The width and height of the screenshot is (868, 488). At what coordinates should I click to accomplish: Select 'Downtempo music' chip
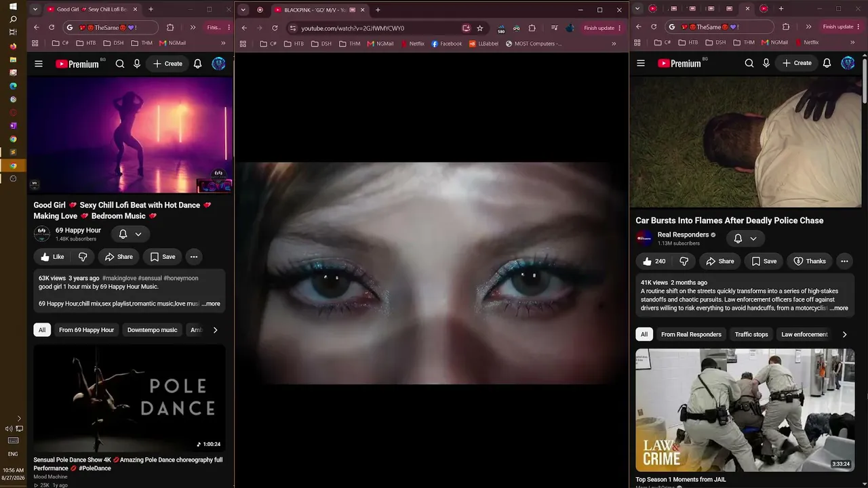pyautogui.click(x=152, y=330)
